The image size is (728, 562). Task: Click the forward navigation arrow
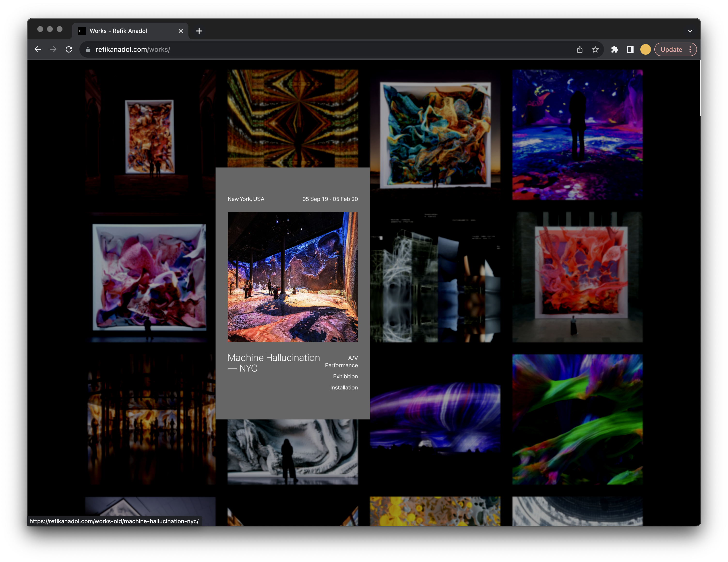pyautogui.click(x=53, y=49)
